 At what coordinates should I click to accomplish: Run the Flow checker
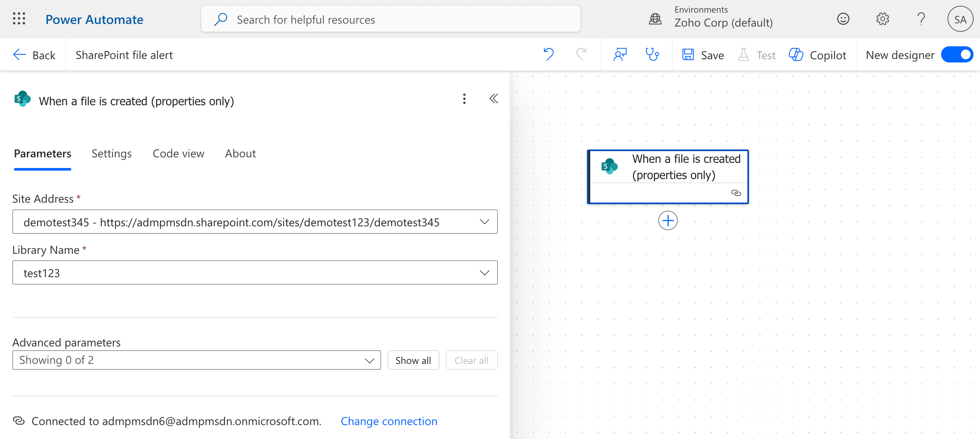(x=652, y=54)
